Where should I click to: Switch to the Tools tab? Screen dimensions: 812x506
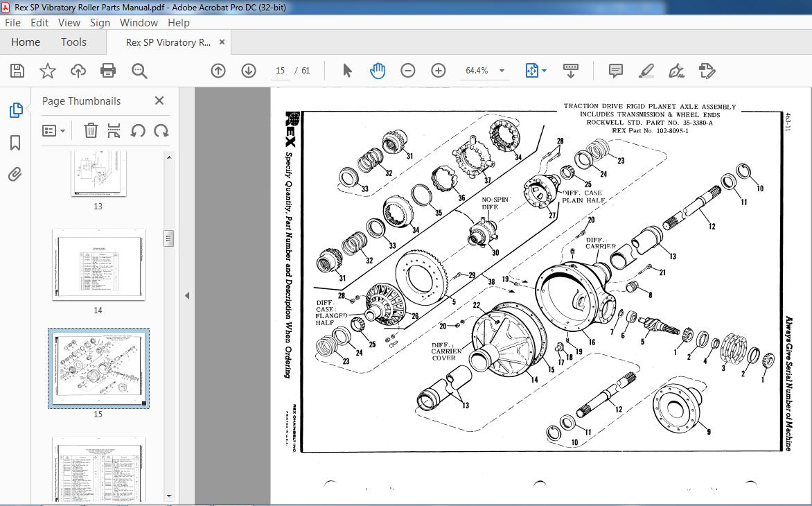[73, 42]
